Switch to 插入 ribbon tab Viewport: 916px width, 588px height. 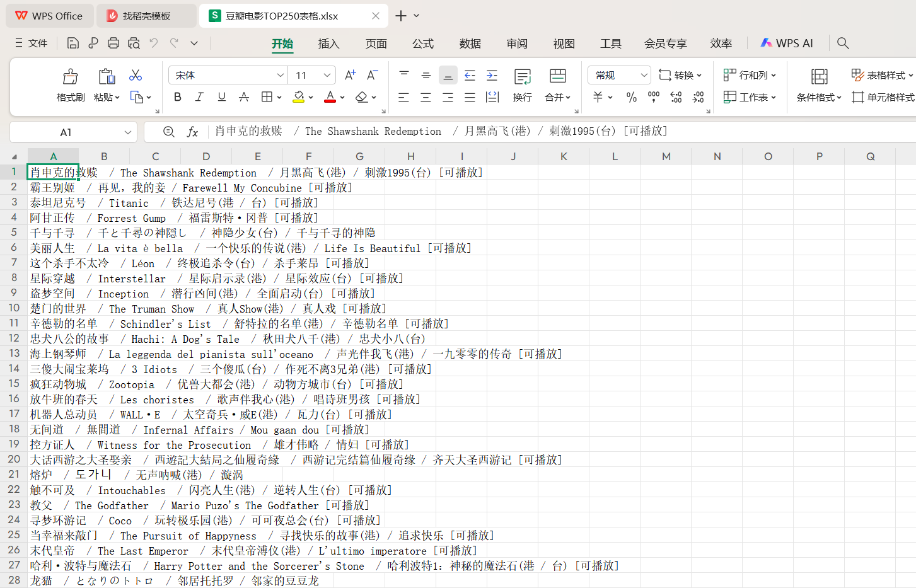(328, 43)
